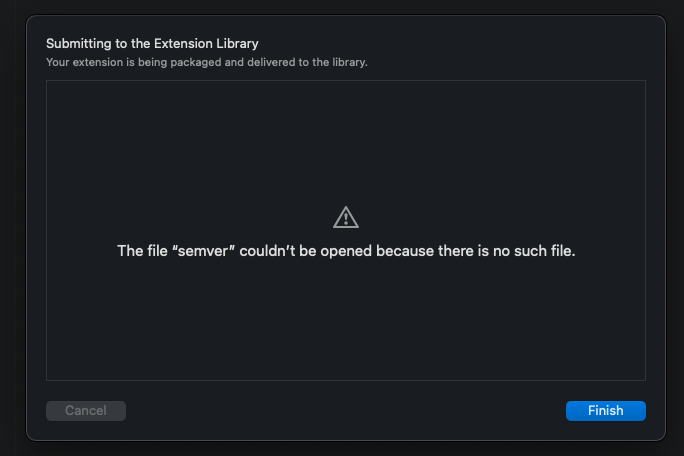Image resolution: width=684 pixels, height=456 pixels.
Task: Click the blue Finish button
Action: pos(605,411)
